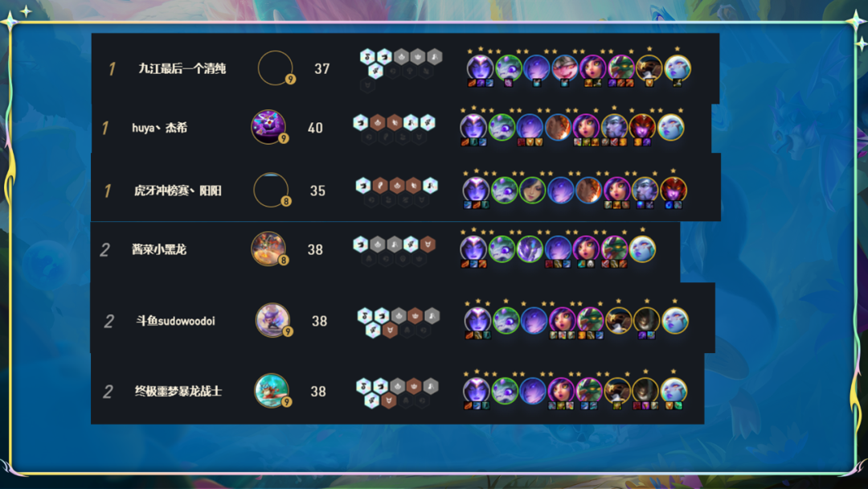
Task: Click the first trait hexagon in huya丶杰希's row
Action: (x=361, y=121)
